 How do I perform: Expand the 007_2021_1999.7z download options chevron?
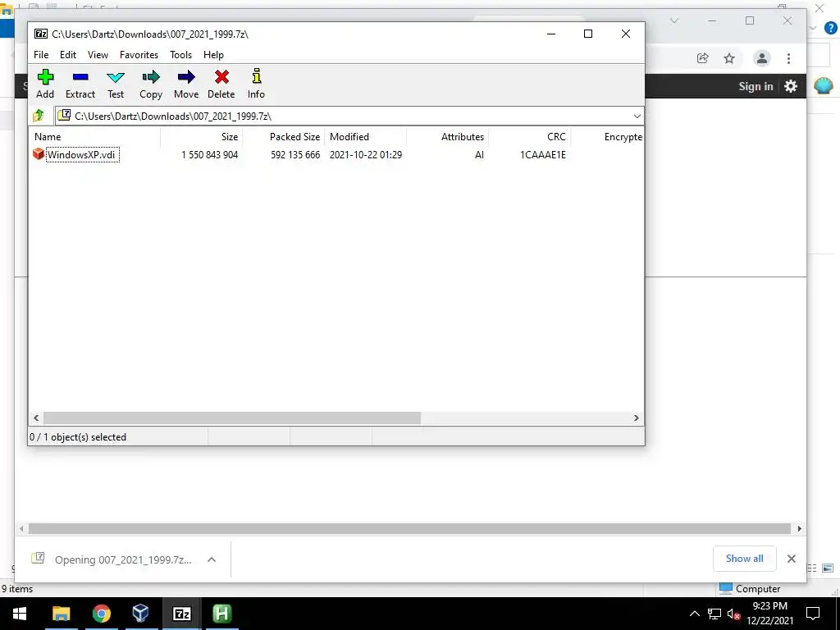click(x=212, y=559)
